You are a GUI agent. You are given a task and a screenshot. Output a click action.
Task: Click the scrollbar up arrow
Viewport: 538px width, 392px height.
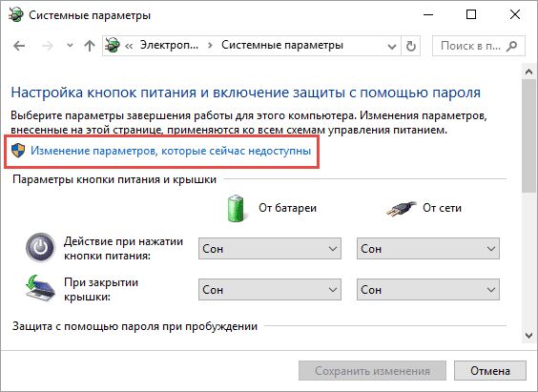(528, 72)
